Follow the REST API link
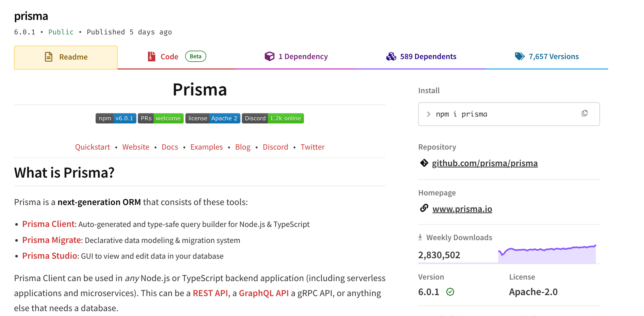The width and height of the screenshot is (644, 316). [210, 293]
